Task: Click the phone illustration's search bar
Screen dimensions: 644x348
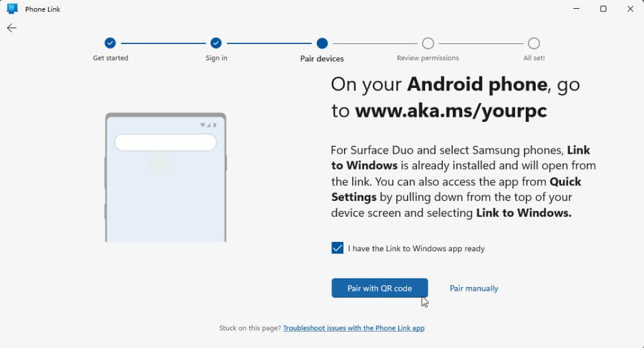Action: pyautogui.click(x=165, y=143)
